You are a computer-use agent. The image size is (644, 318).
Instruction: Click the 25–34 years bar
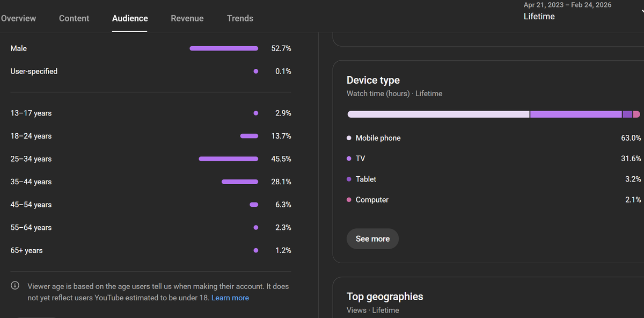pyautogui.click(x=229, y=159)
